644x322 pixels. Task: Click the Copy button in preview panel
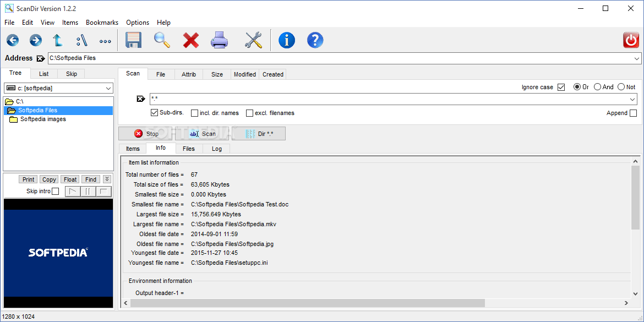(x=50, y=179)
